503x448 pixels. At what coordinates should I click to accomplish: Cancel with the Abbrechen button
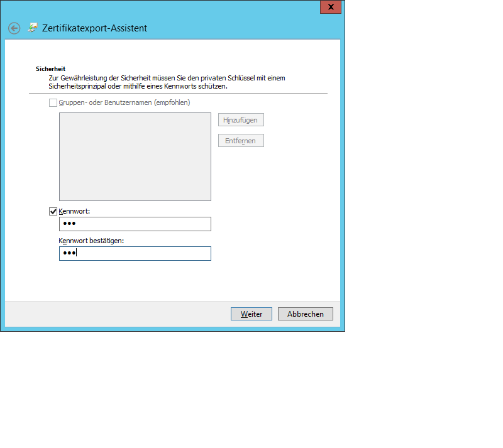306,314
